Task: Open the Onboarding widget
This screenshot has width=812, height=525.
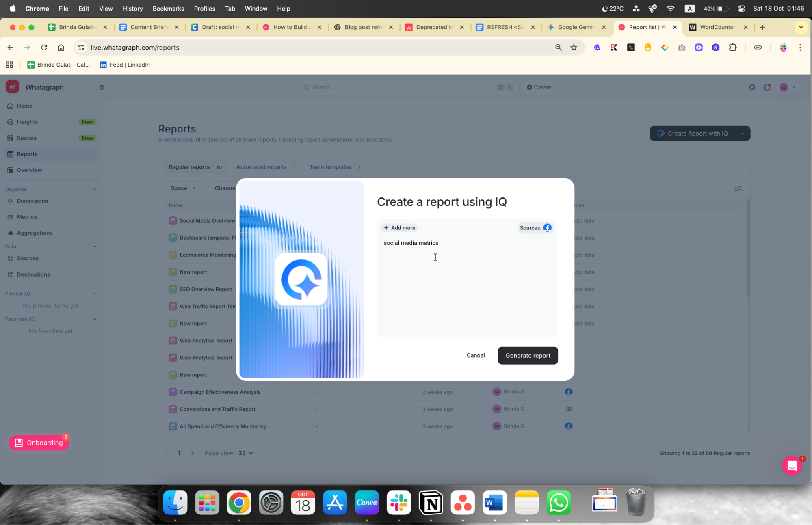Action: point(39,443)
